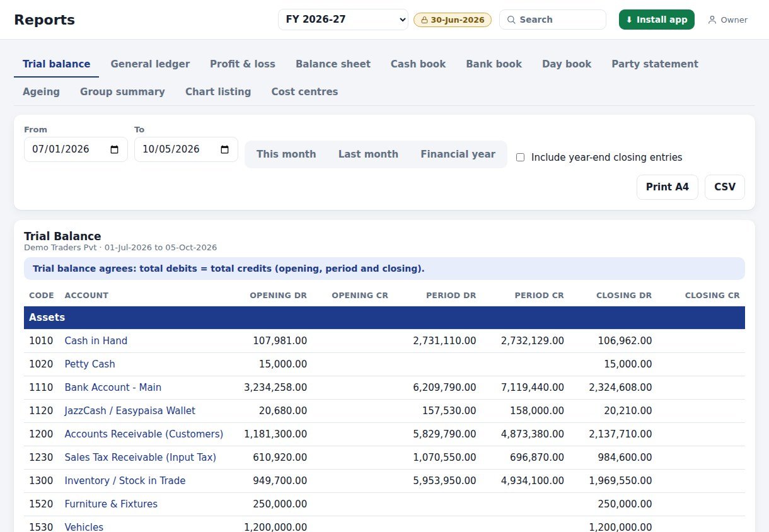
Task: Select the Trial balance tab
Action: point(56,64)
